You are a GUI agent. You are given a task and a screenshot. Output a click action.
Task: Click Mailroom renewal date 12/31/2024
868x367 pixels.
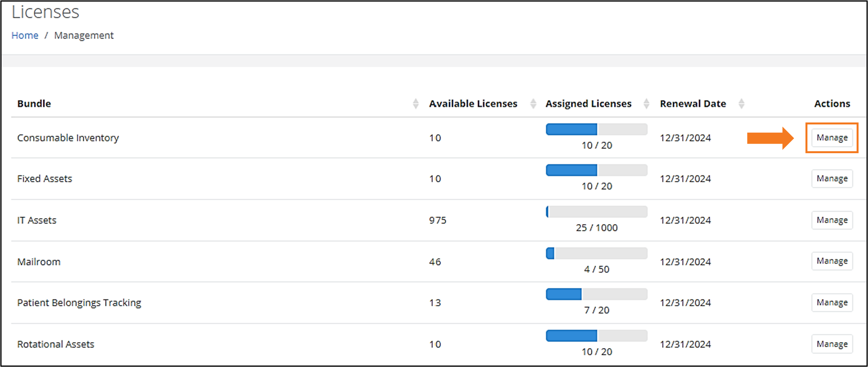coord(686,262)
